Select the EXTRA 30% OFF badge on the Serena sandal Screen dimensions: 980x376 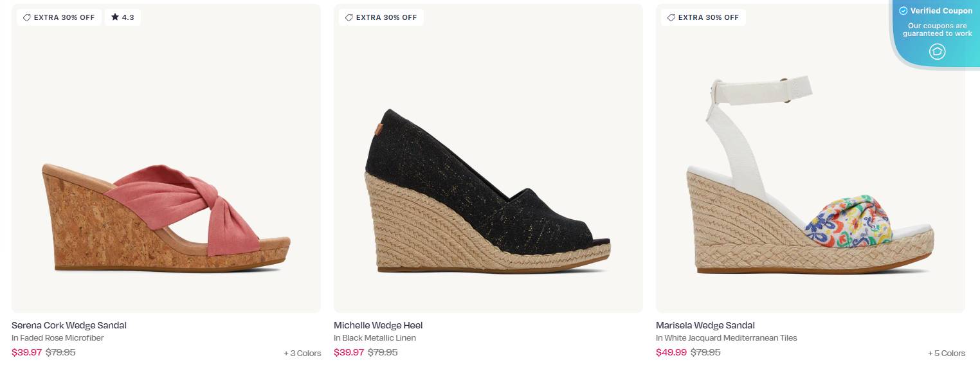click(x=59, y=17)
